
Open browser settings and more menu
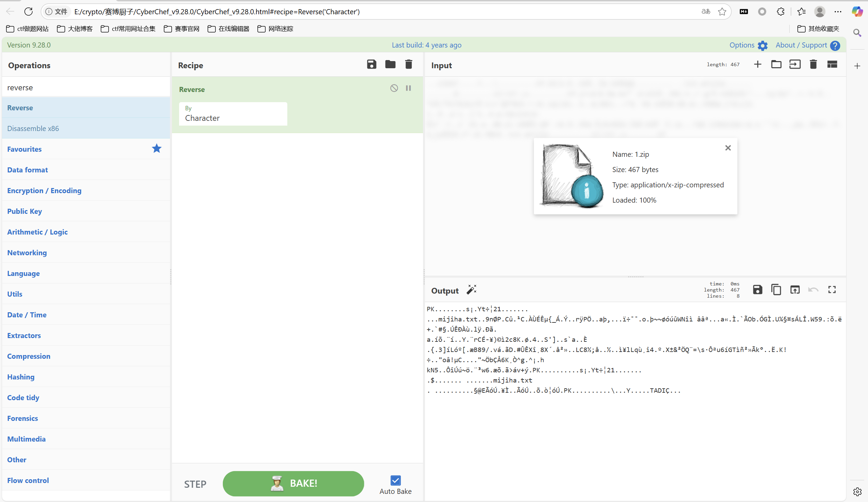[838, 12]
